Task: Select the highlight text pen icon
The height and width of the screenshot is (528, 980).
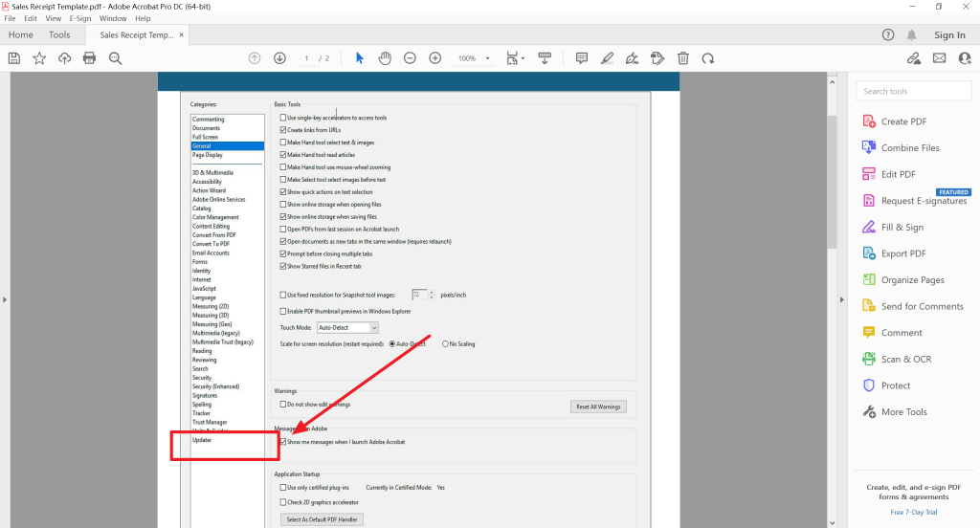Action: coord(607,58)
